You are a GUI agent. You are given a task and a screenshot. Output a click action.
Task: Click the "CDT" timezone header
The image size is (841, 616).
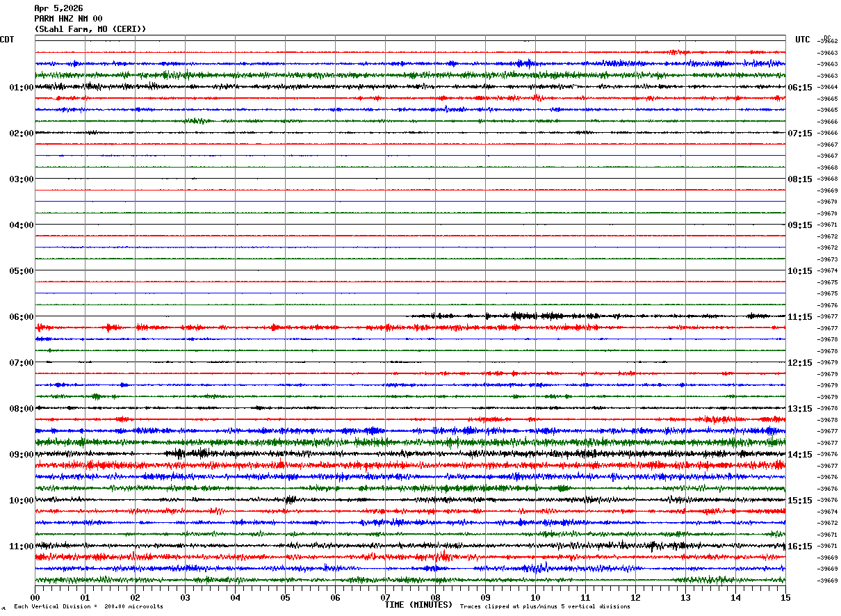7,40
